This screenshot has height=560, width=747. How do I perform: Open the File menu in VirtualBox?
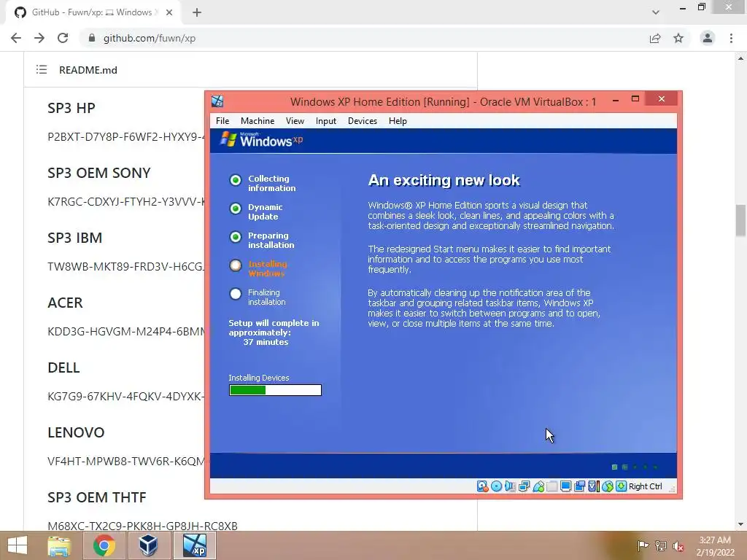pyautogui.click(x=222, y=121)
